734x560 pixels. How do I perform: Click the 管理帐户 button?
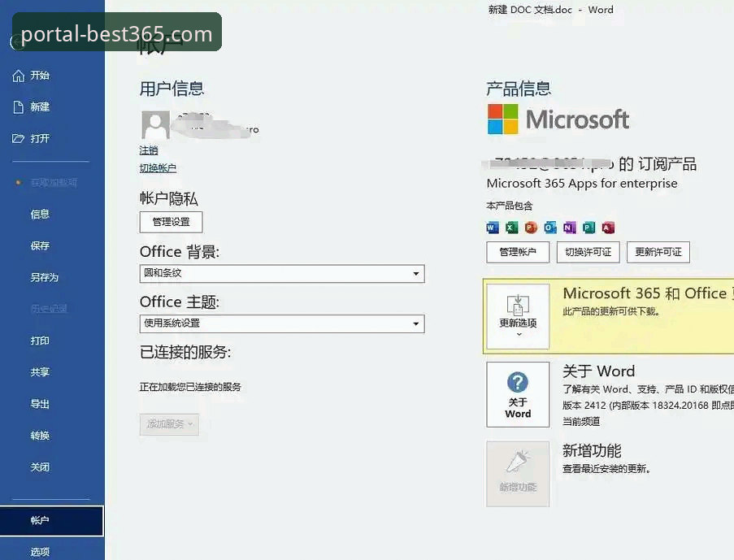click(x=518, y=253)
